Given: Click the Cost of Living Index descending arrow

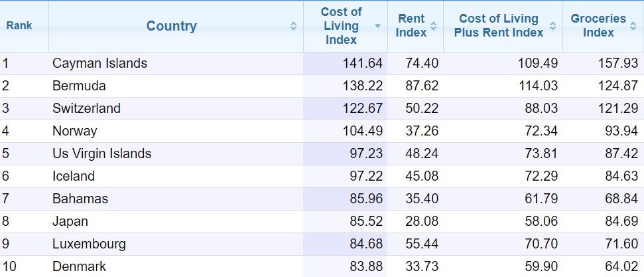Looking at the screenshot, I should 377,26.
